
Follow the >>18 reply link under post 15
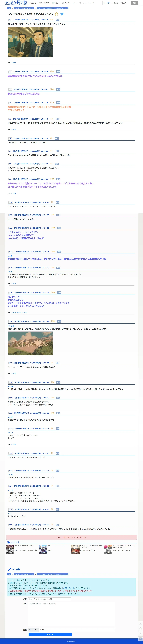(x=13, y=312)
